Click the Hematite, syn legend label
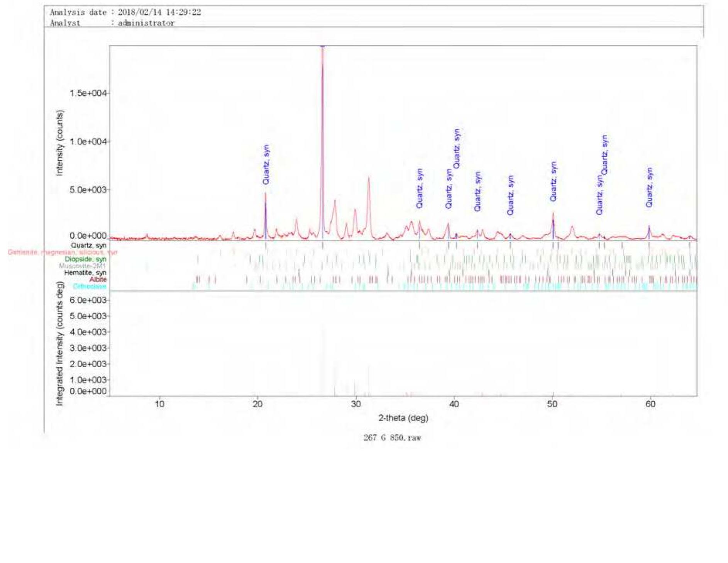Viewport: 728px width, 563px height. tap(85, 273)
